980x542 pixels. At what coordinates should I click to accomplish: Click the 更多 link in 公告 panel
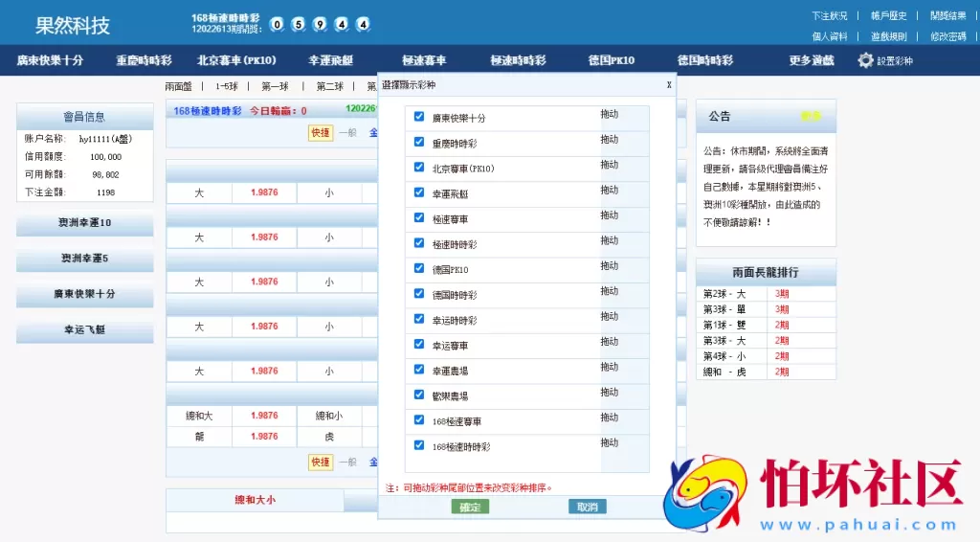point(811,116)
